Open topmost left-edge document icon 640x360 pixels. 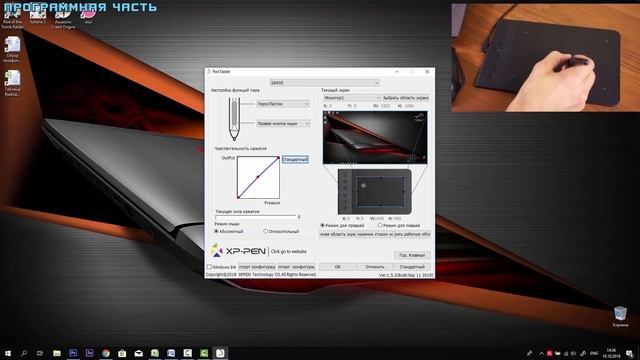tap(12, 49)
